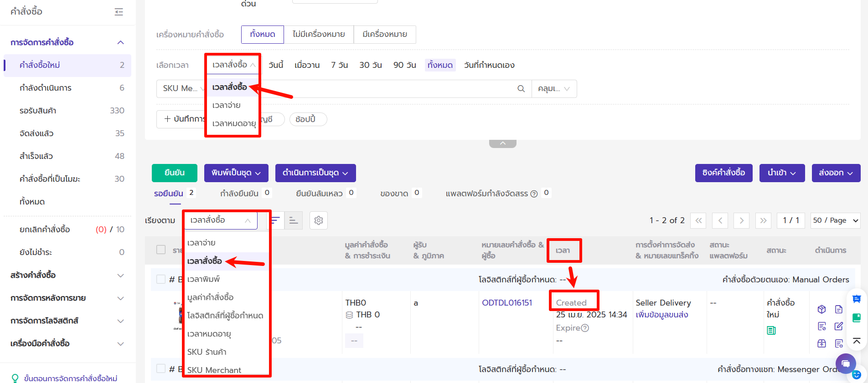Image resolution: width=868 pixels, height=383 pixels.
Task: Choose เวลาจ่าย in the time type list
Action: pyautogui.click(x=233, y=105)
